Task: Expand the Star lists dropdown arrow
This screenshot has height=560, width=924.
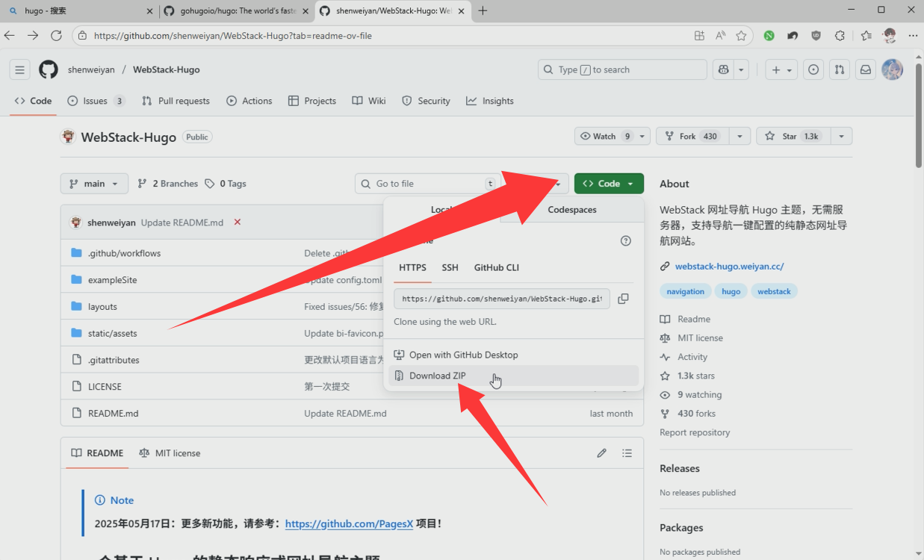Action: coord(841,136)
